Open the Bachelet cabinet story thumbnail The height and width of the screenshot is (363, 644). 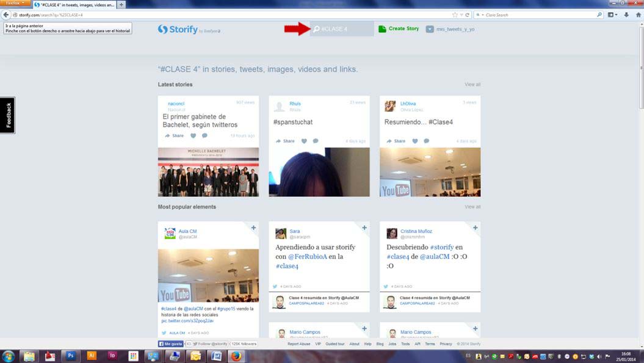tap(208, 172)
